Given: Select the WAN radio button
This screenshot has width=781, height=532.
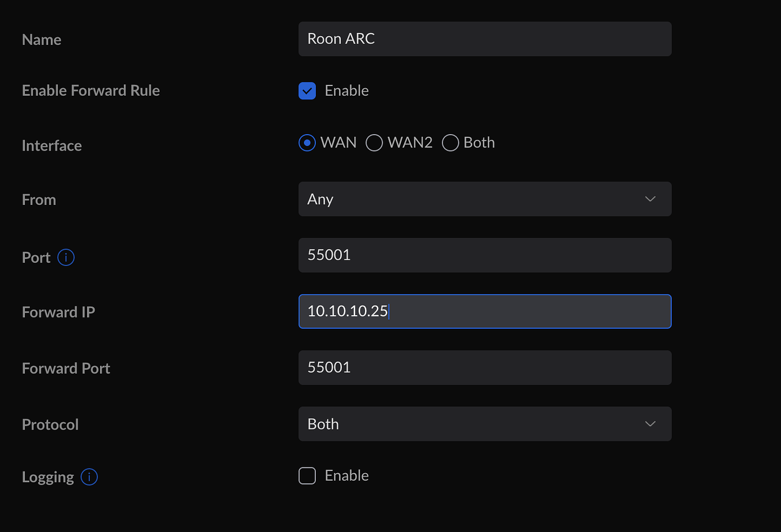Looking at the screenshot, I should click(x=307, y=143).
